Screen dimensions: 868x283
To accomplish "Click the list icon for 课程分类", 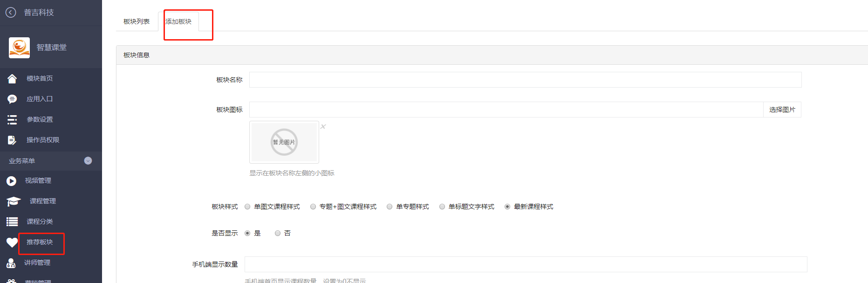I will click(x=12, y=221).
